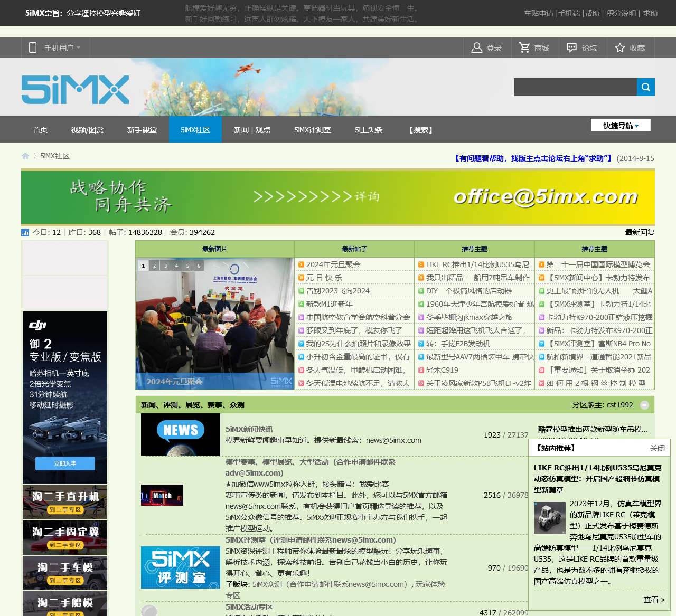
Task: Select the 5iMX社区 tab
Action: 195,129
